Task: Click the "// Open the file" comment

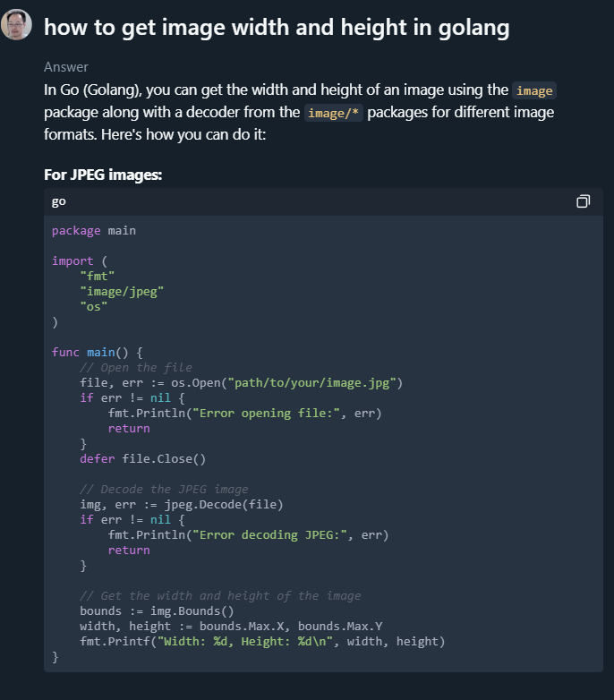Action: point(135,367)
